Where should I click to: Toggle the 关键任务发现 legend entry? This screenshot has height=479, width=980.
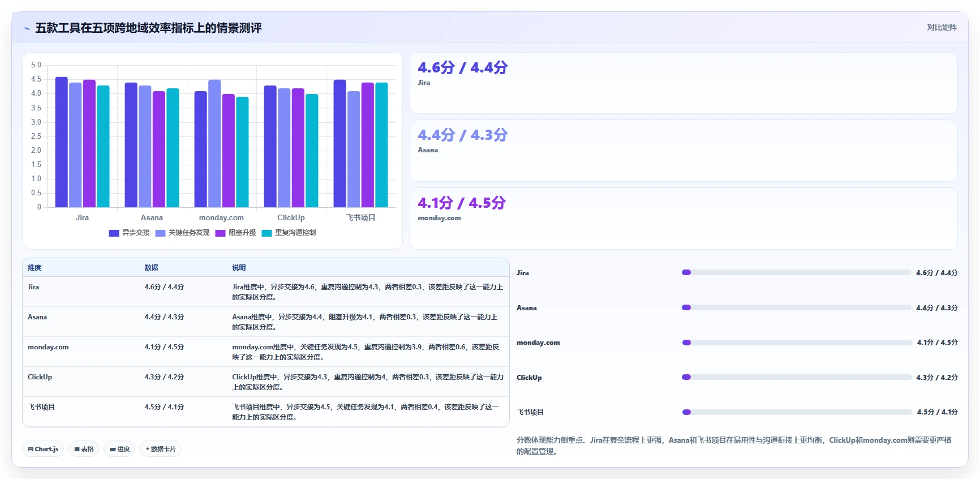tap(182, 233)
